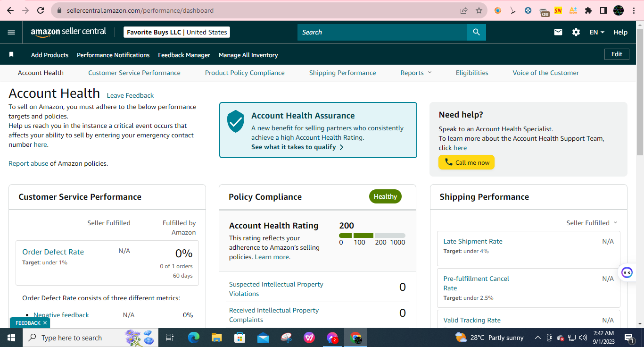Open Received Intellectual Property Complaints link
The image size is (644, 347).
(274, 315)
